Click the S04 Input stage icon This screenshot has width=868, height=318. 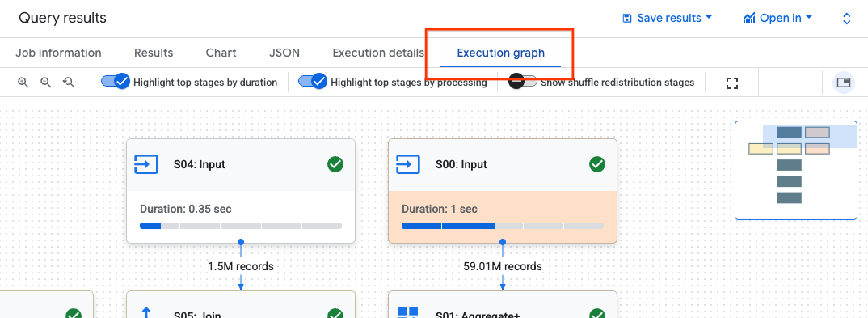click(x=146, y=164)
